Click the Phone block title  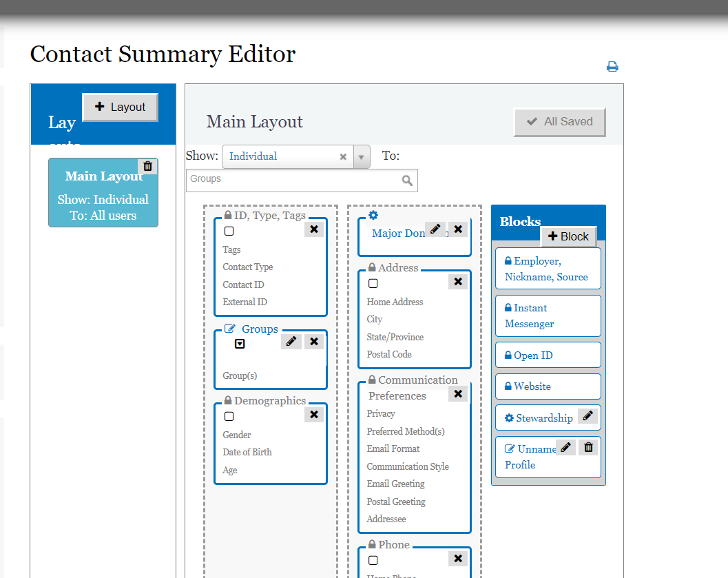(394, 544)
